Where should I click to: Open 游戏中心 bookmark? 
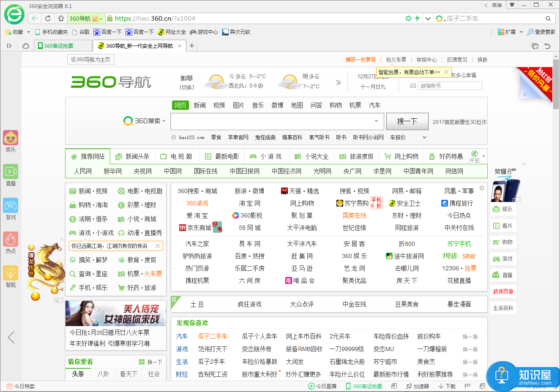click(x=204, y=32)
